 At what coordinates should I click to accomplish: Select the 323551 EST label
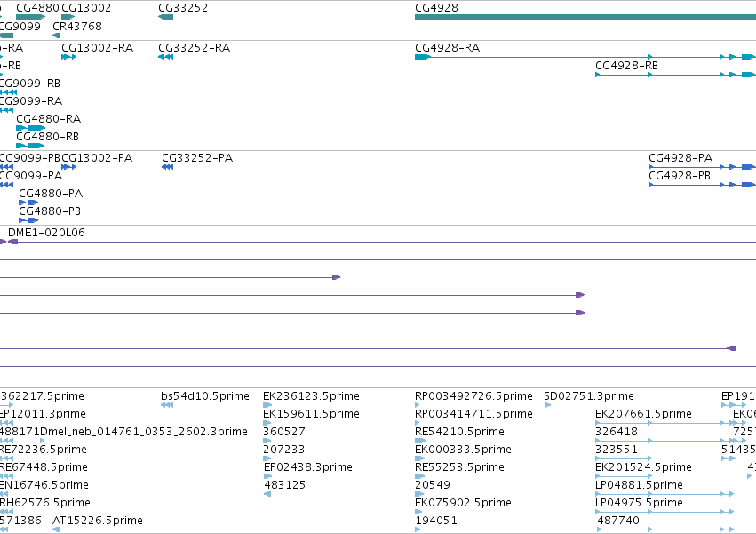point(617,450)
